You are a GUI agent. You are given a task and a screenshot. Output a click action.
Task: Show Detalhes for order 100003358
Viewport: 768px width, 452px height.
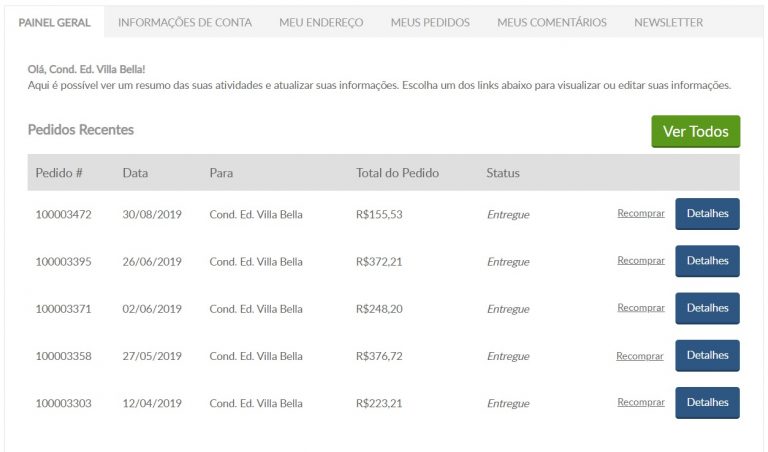707,356
